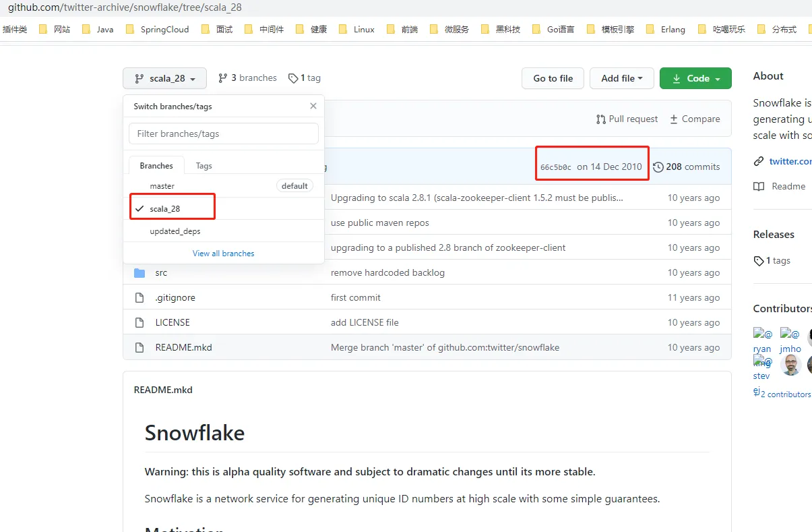This screenshot has width=812, height=532.
Task: Close the Switch branches/tags popup
Action: pyautogui.click(x=313, y=106)
